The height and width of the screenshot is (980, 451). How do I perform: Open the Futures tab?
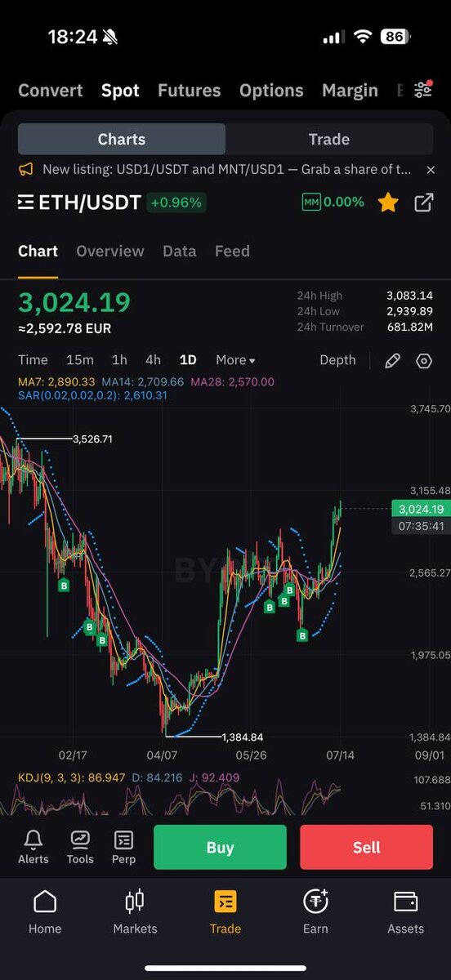pos(189,91)
